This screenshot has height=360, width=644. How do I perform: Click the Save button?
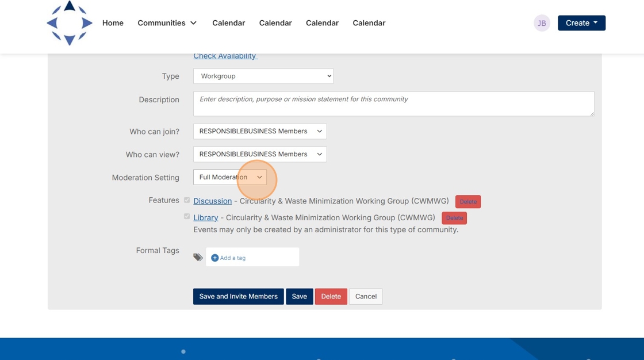coord(300,296)
